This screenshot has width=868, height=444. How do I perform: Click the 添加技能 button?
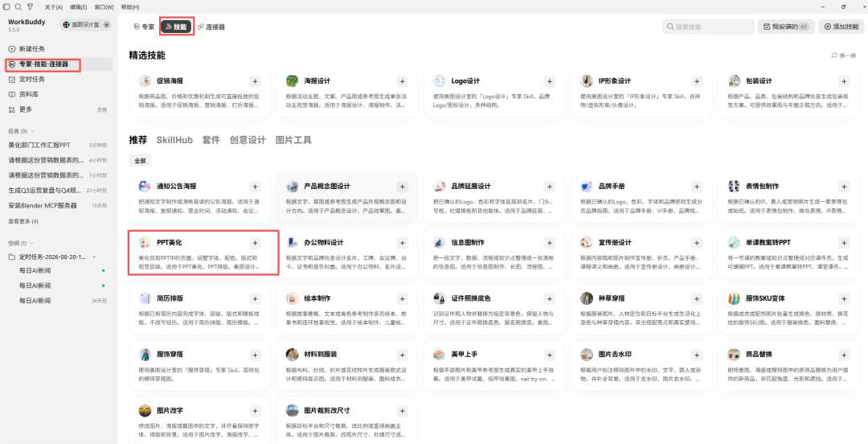841,27
